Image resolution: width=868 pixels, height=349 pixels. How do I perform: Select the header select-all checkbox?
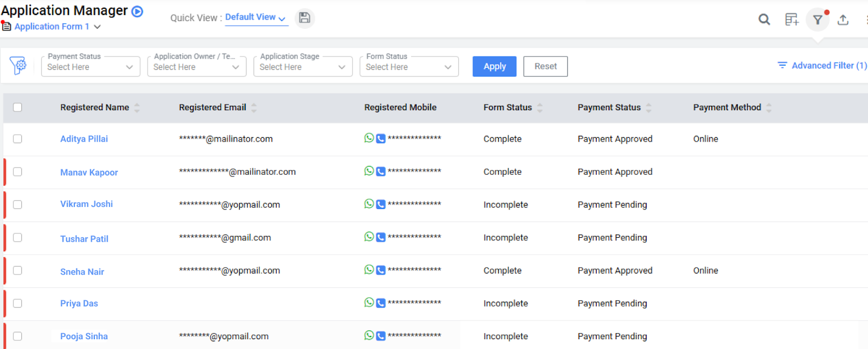click(17, 107)
